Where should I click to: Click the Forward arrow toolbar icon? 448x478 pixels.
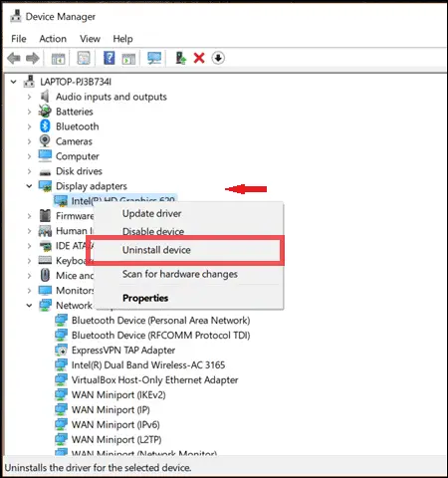[33, 59]
